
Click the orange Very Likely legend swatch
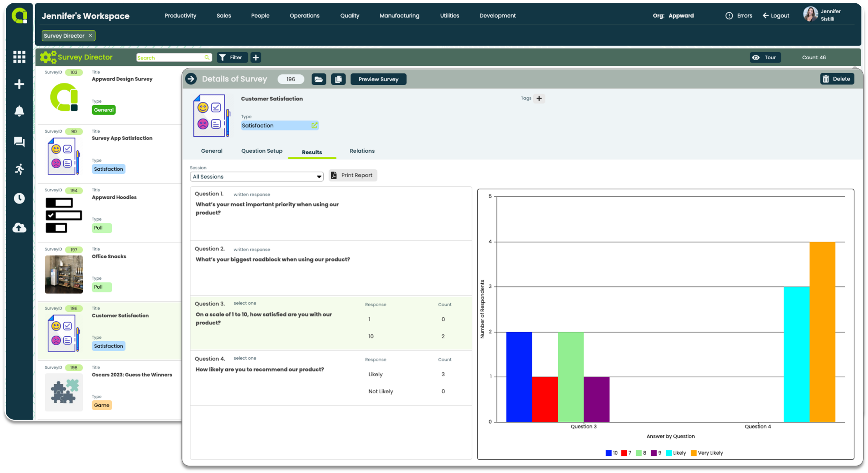694,453
